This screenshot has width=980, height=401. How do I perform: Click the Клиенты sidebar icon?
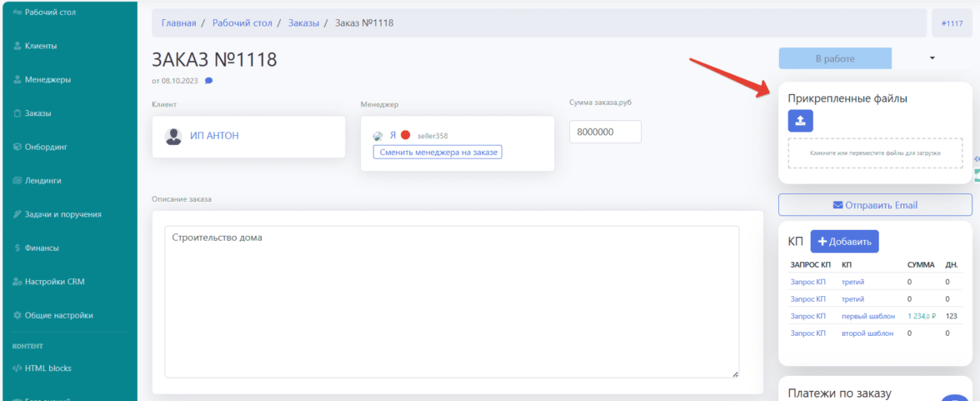click(17, 46)
